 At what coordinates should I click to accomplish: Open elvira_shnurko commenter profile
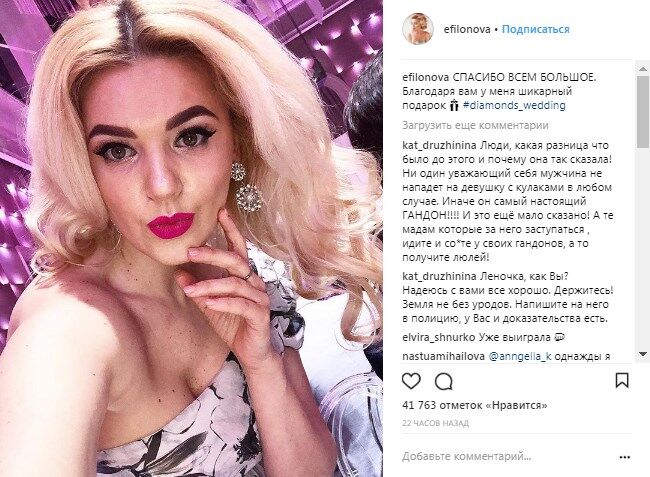pyautogui.click(x=439, y=338)
